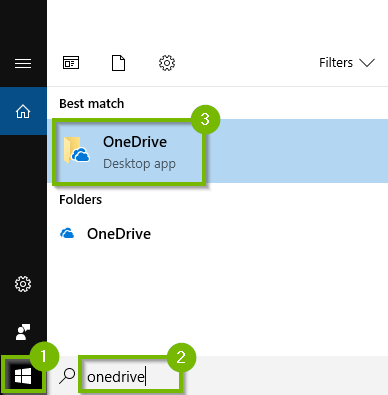Filter results by Documents icon
The height and width of the screenshot is (395, 388).
click(x=118, y=63)
